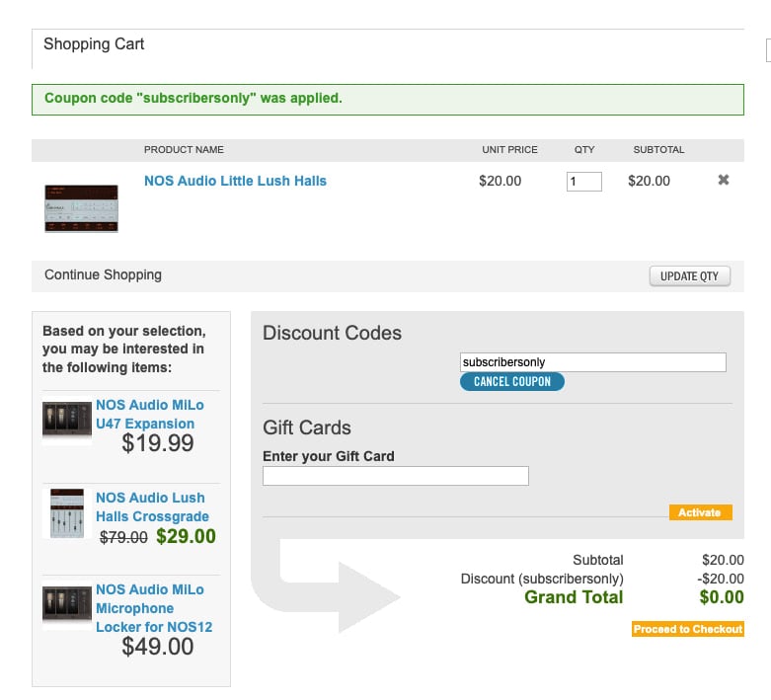Click into the discount code field containing subscribersonly
771x700 pixels.
click(x=592, y=362)
